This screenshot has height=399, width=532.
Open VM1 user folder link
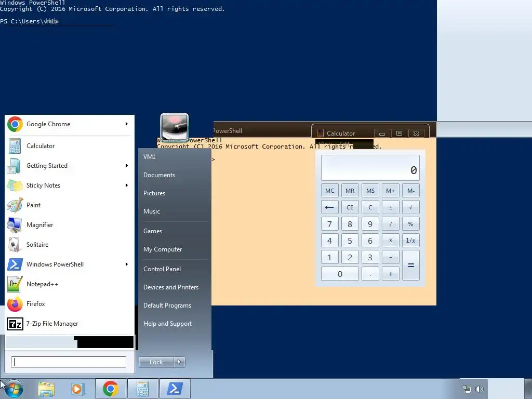[149, 157]
